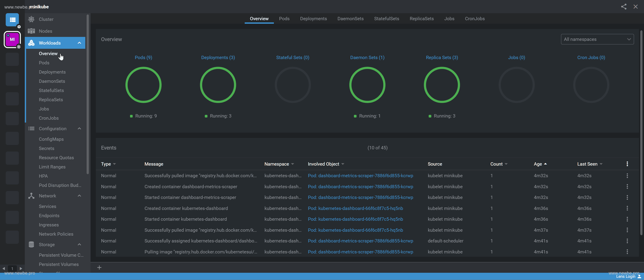
Task: Open the Cluster helm-wheel icon
Action: click(x=31, y=19)
